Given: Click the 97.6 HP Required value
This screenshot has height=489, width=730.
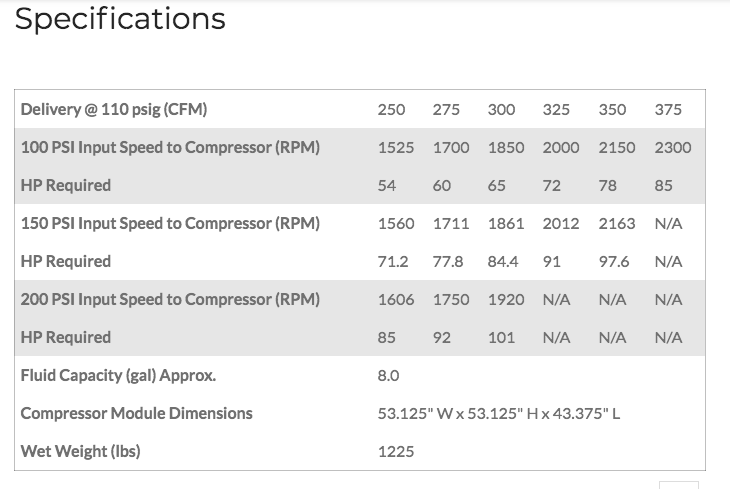Looking at the screenshot, I should [x=613, y=262].
